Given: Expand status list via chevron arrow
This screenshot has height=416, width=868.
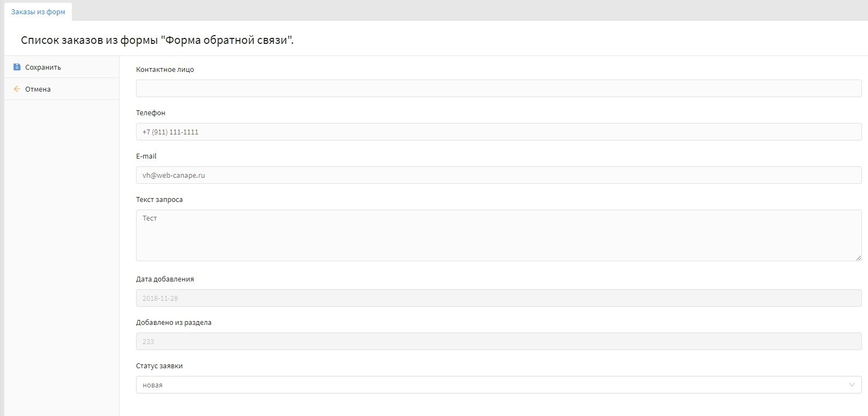Looking at the screenshot, I should [852, 385].
